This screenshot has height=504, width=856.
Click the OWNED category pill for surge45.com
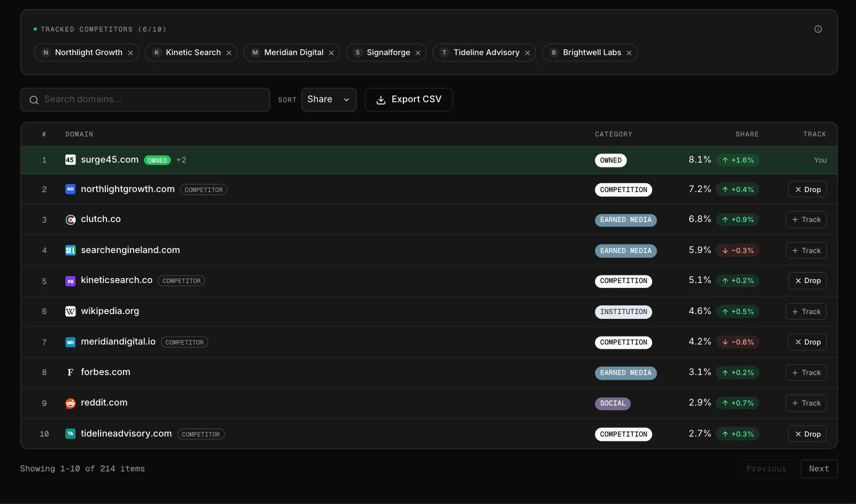pos(611,161)
